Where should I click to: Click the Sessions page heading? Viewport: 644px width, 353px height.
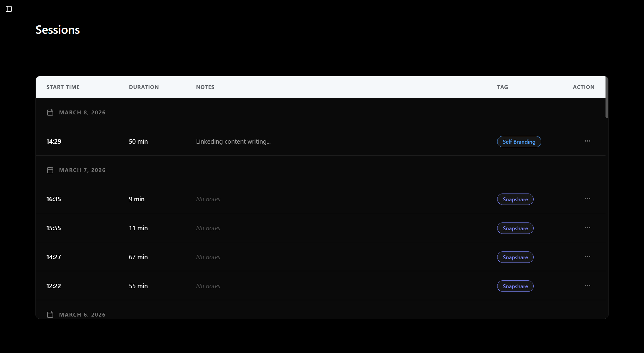tap(58, 30)
